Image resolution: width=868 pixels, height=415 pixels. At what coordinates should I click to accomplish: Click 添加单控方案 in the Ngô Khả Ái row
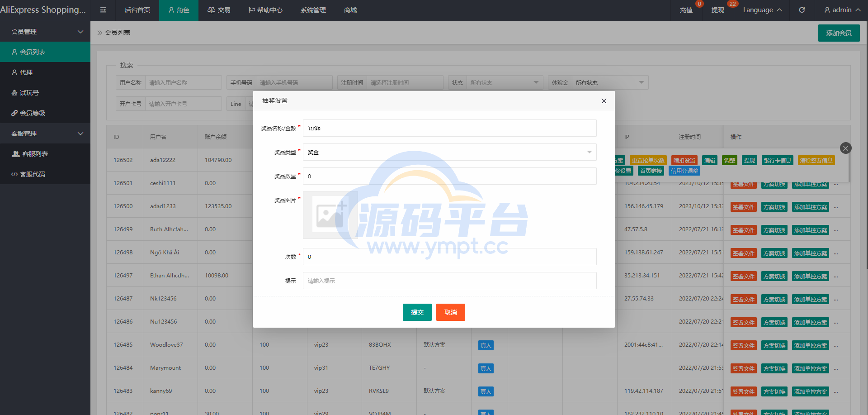coord(811,253)
